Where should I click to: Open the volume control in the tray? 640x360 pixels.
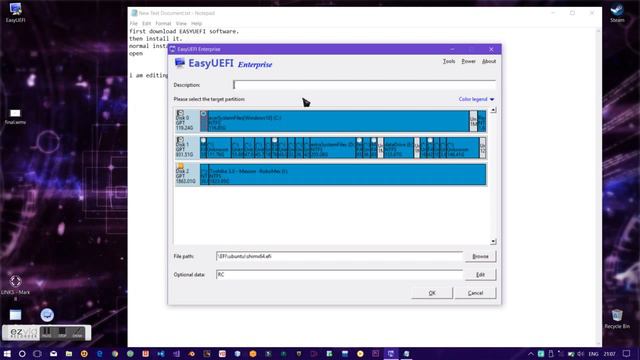point(581,354)
